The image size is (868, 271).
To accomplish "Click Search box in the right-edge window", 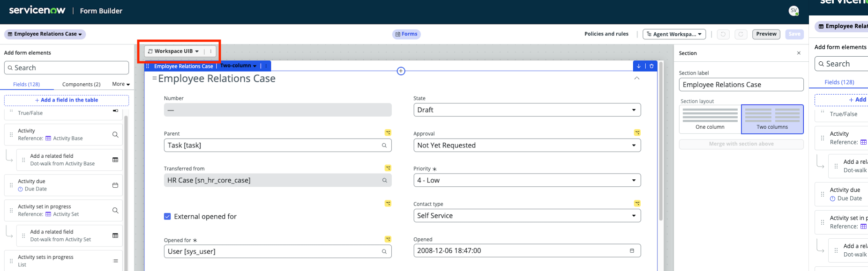I will (841, 64).
